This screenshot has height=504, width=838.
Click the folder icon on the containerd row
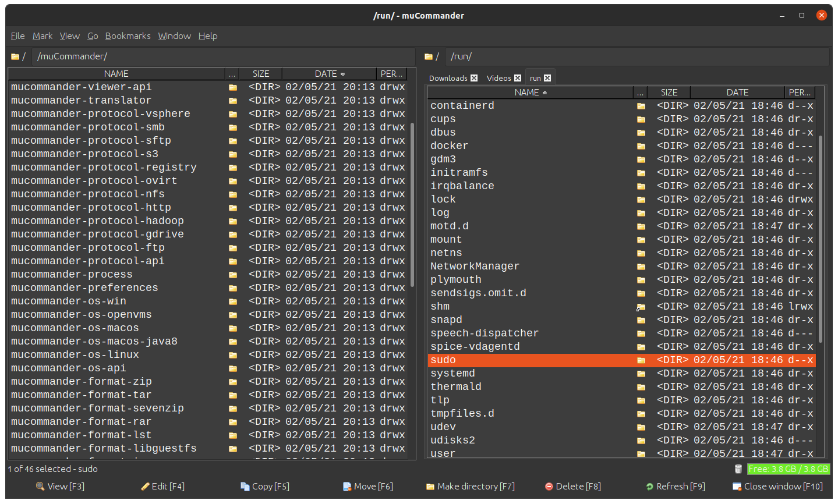[x=641, y=105]
